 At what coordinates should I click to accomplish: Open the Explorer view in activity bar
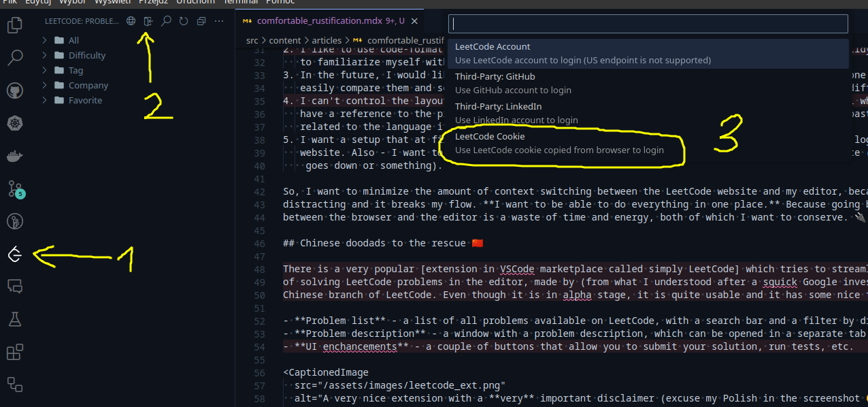pos(15,26)
